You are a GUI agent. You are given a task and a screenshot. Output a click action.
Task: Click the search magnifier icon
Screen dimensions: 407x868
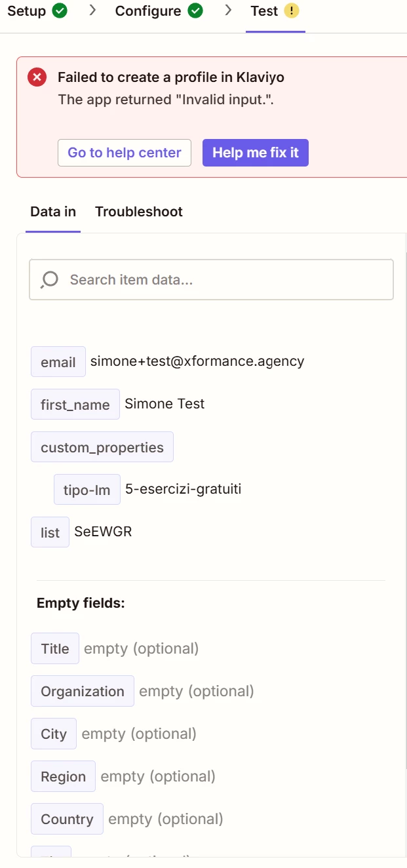pyautogui.click(x=50, y=280)
